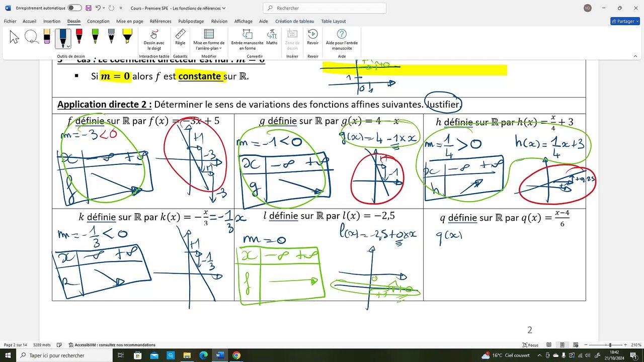Toggle Enregistrement automatique switch
The image size is (644, 362).
tap(74, 8)
